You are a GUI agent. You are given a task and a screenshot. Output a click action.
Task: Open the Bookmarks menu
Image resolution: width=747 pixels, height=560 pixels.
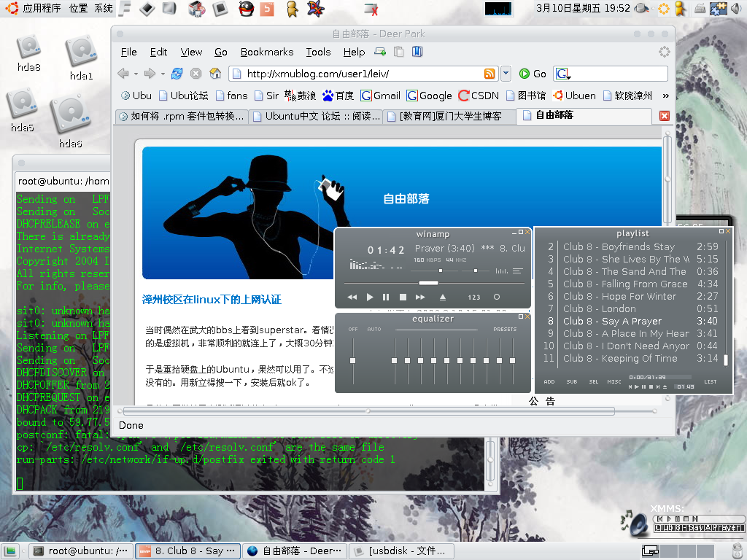pos(267,52)
